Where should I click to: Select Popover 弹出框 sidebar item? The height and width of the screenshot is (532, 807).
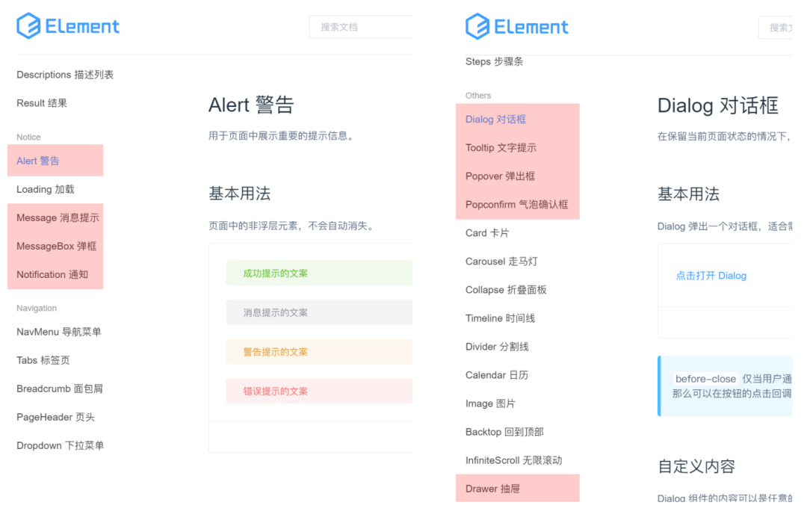[x=500, y=176]
